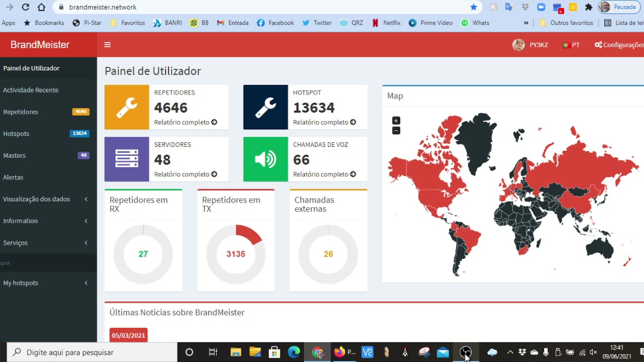Click the green Chamadas de Voz speaker icon
Viewport: 644px width, 362px height.
(x=266, y=159)
